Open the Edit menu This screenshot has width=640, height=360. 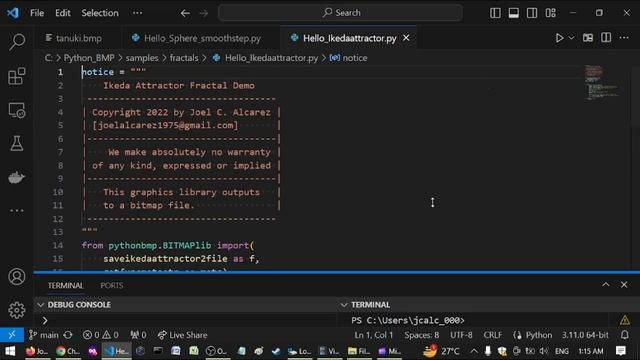tap(62, 13)
